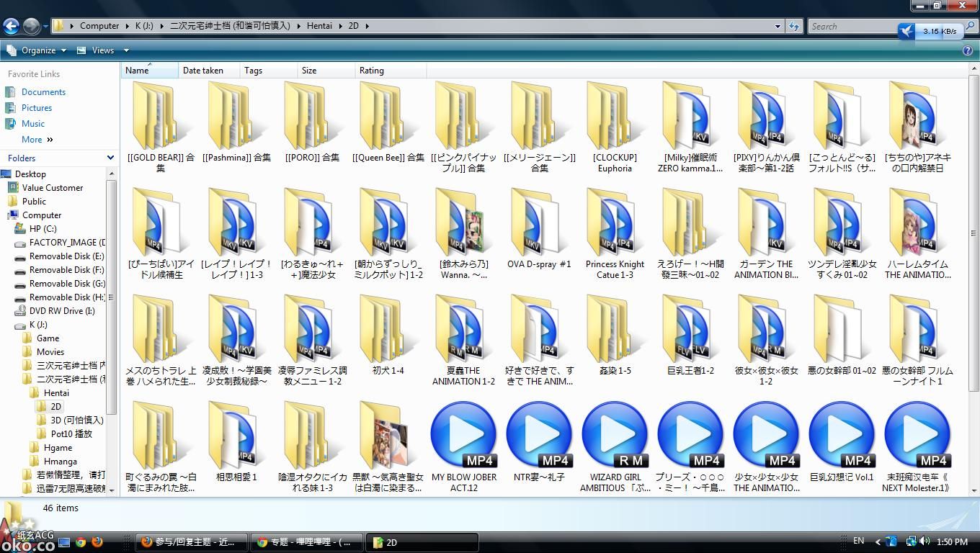
Task: Click the Forward navigation arrow button
Action: coord(31,26)
